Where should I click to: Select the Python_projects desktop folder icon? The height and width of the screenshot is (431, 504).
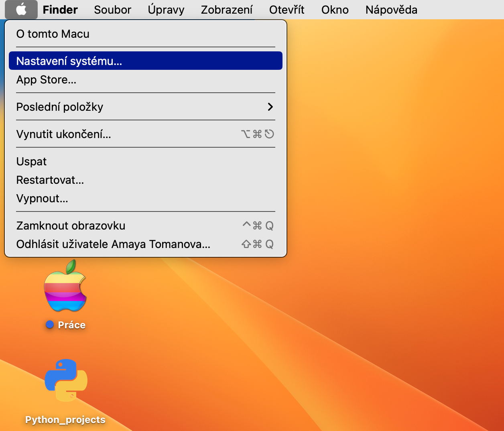coord(66,380)
